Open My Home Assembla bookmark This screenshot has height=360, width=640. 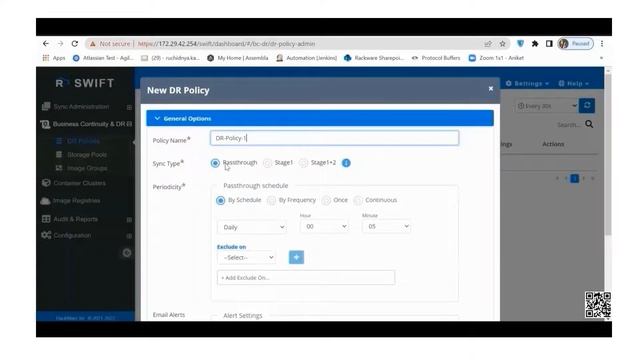tap(238, 58)
